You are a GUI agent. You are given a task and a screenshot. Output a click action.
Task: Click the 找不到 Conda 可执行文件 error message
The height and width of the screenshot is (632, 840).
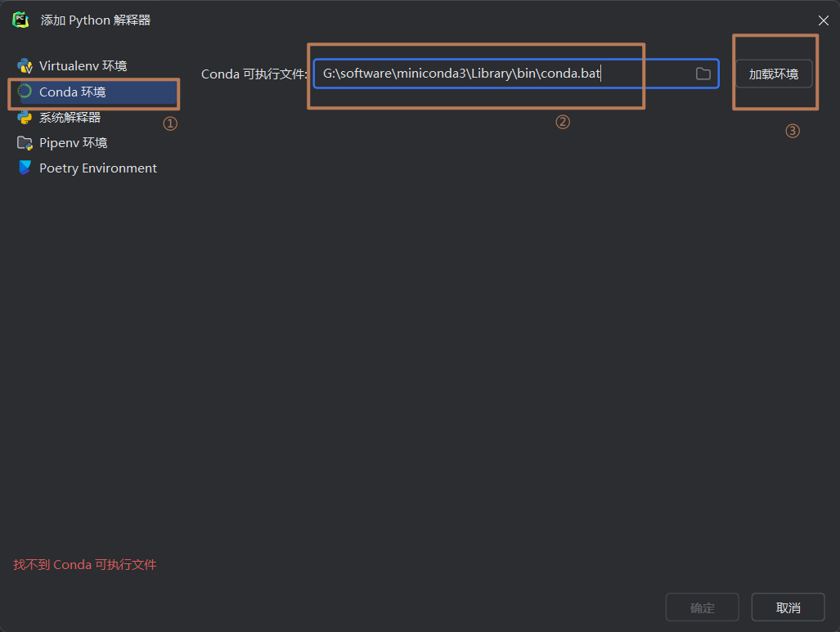[84, 564]
